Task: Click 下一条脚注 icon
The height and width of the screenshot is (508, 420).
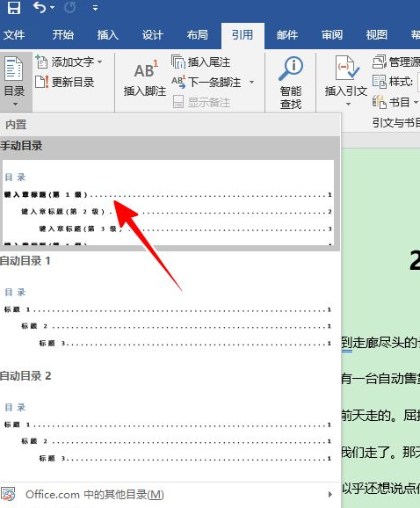Action: tap(178, 82)
